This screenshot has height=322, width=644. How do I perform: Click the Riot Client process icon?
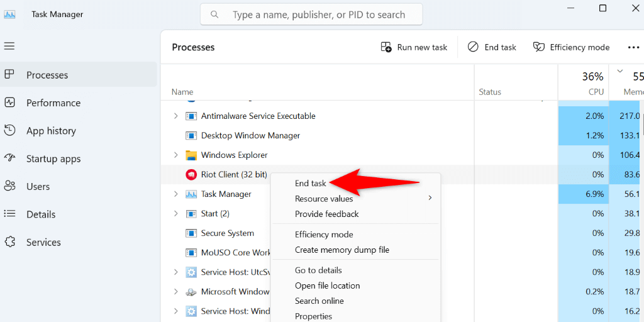[191, 175]
